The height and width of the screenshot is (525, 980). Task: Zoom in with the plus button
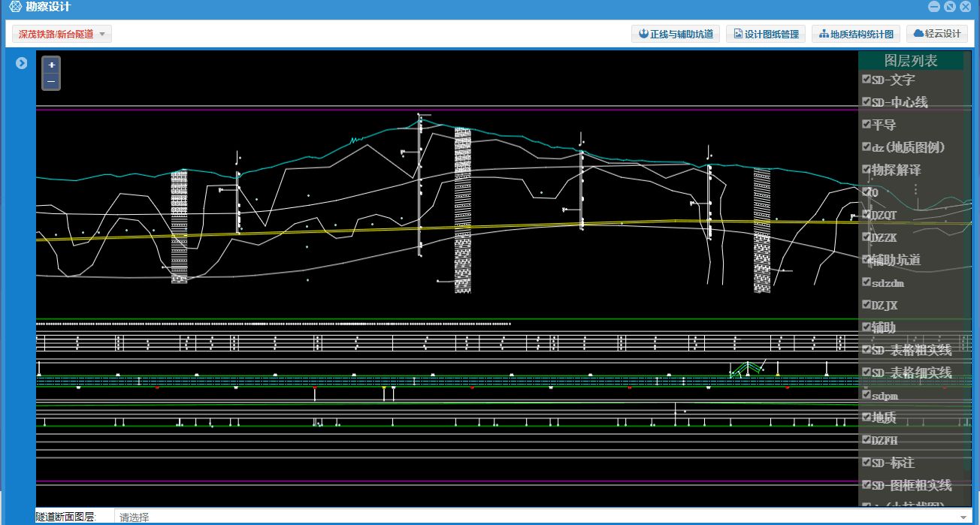51,65
